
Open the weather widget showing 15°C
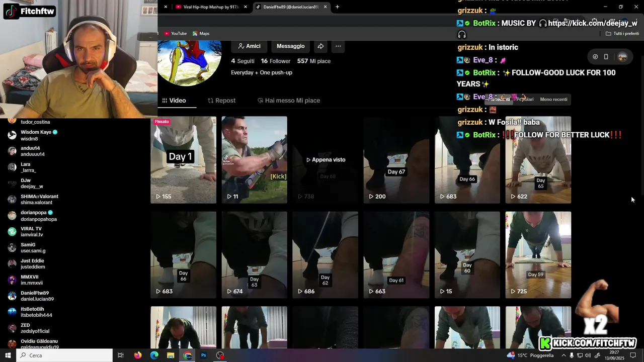(530, 355)
